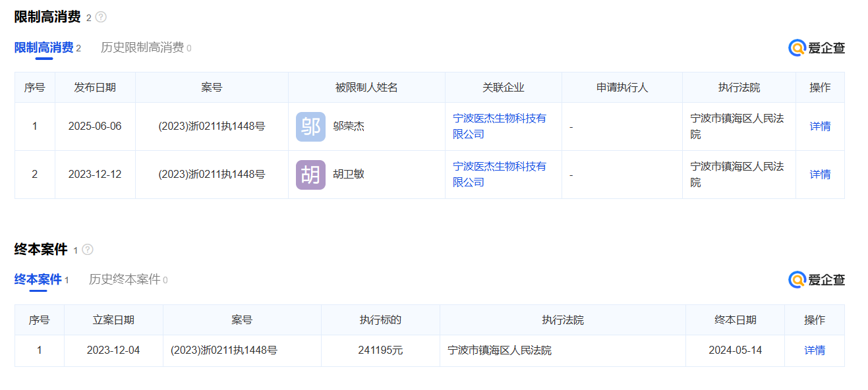
Task: Open 详情 for 邬荣杰 restriction record
Action: pos(820,126)
